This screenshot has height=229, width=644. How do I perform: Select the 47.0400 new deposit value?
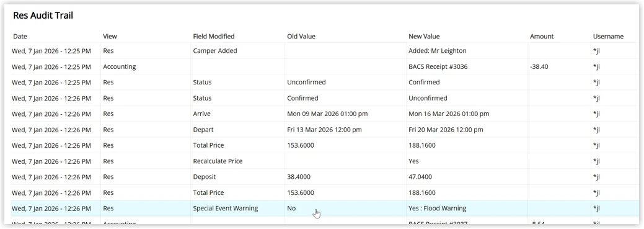[x=420, y=177]
